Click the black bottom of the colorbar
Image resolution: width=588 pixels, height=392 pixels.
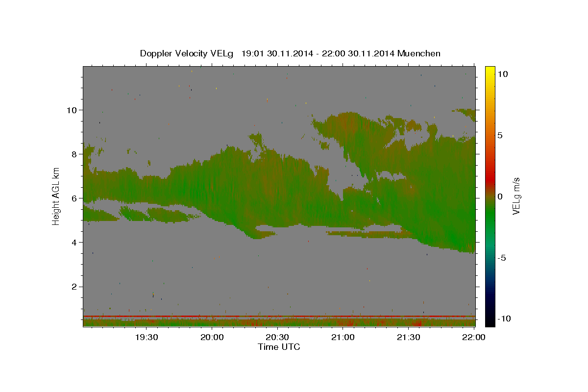(x=490, y=322)
